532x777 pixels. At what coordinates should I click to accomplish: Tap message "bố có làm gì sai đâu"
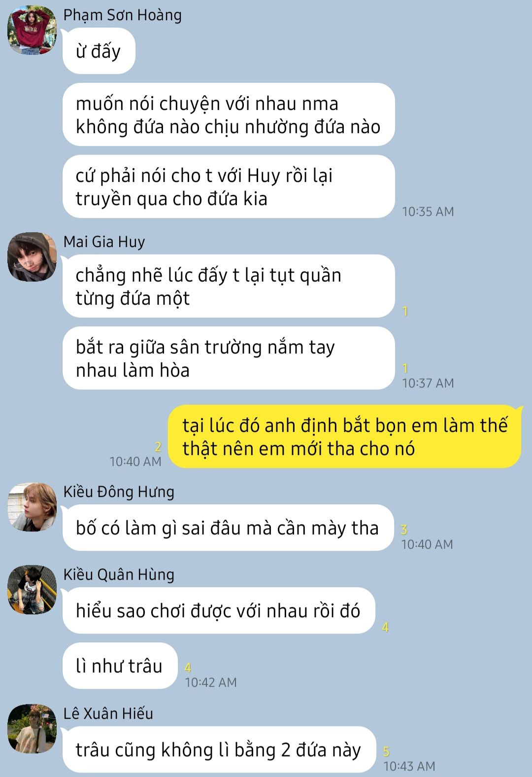228,528
